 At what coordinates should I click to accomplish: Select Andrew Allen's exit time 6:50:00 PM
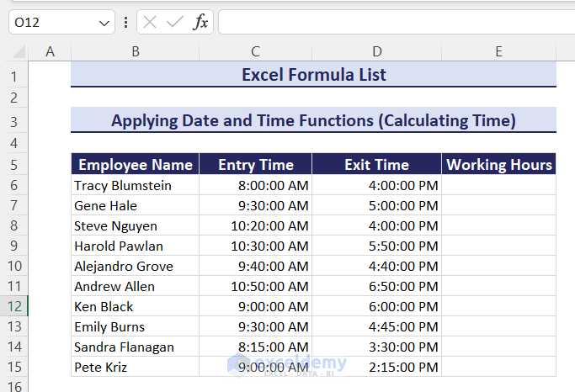[x=376, y=286]
